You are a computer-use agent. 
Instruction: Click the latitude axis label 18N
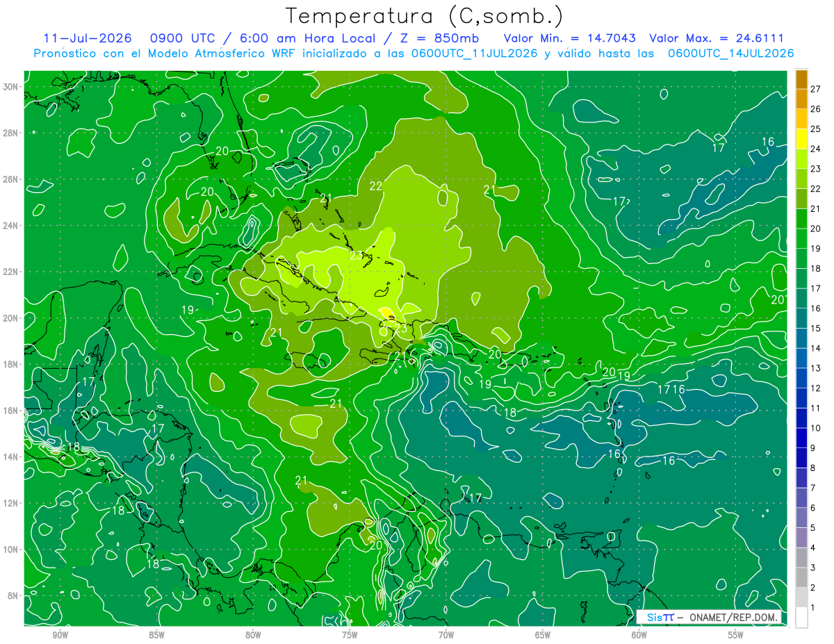coord(10,364)
